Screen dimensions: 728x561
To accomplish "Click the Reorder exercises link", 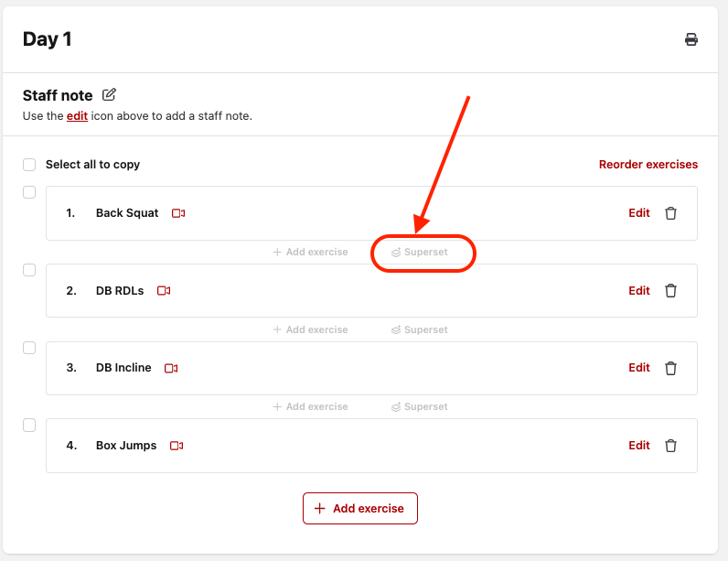I will [648, 165].
